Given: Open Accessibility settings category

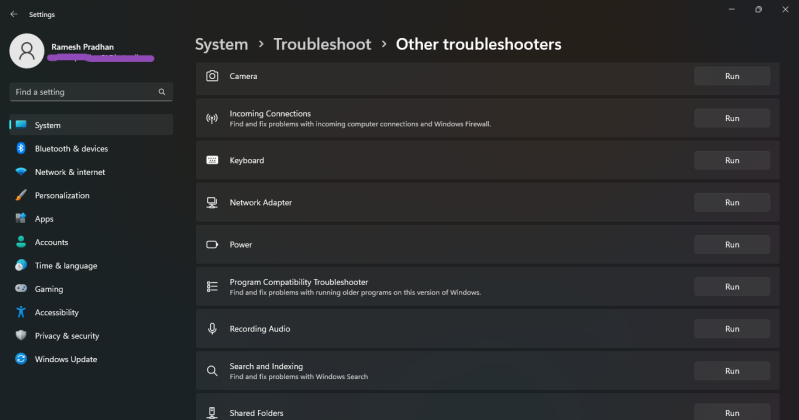Looking at the screenshot, I should pyautogui.click(x=91, y=312).
